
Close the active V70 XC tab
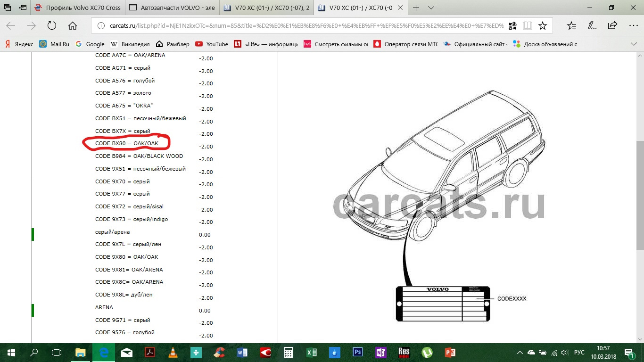(x=400, y=8)
